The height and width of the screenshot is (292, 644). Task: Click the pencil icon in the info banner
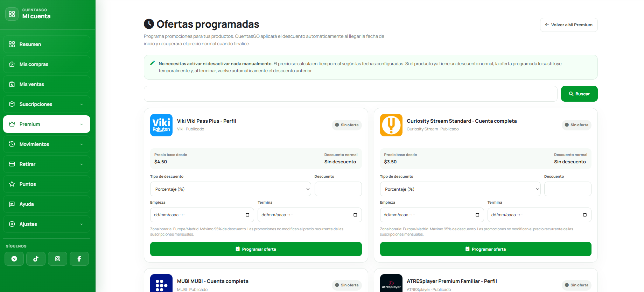[x=152, y=63]
